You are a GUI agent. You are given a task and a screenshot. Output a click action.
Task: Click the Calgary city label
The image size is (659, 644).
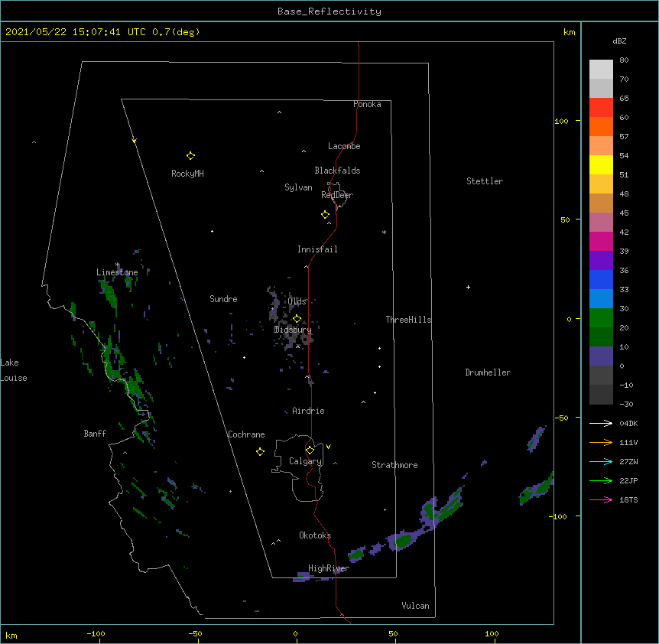coord(306,461)
